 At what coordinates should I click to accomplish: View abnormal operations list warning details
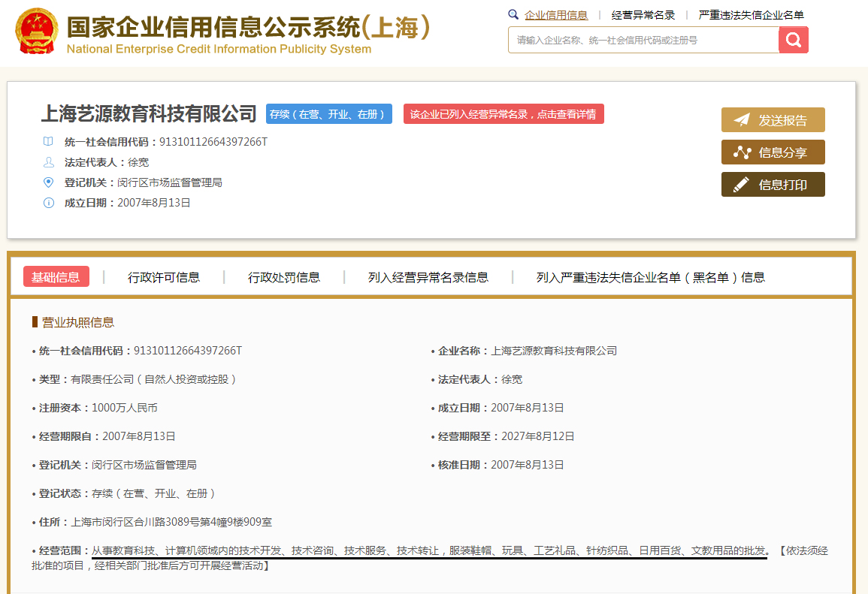[x=503, y=114]
